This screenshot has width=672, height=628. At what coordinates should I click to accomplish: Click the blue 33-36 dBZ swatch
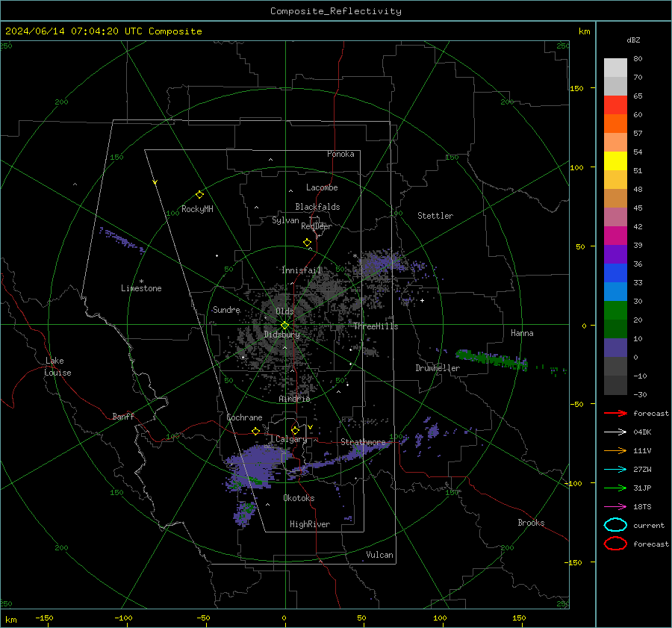615,273
